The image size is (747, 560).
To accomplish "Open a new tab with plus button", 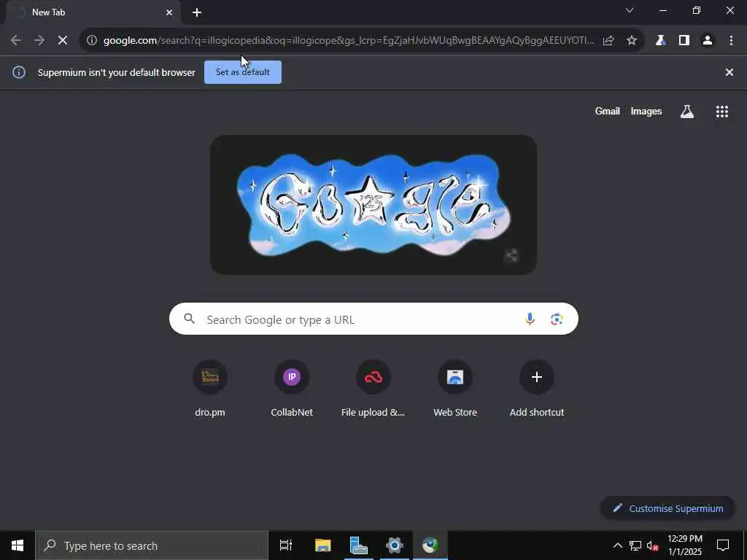I will [197, 12].
